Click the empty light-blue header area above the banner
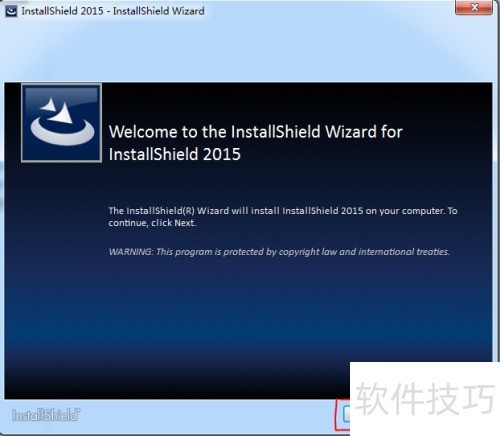500x436 pixels. 248,48
